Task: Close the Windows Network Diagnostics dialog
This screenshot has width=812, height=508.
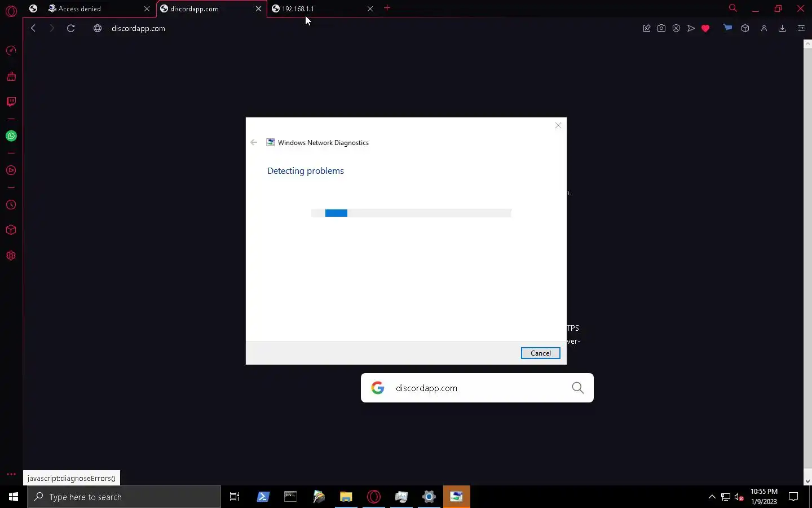Action: point(558,125)
